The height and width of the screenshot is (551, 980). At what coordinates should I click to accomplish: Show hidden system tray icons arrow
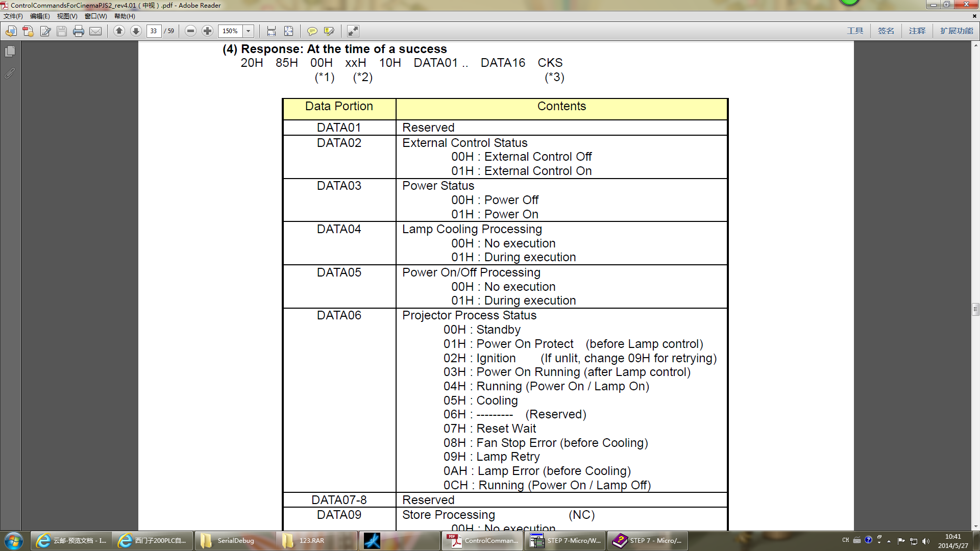[x=889, y=541]
